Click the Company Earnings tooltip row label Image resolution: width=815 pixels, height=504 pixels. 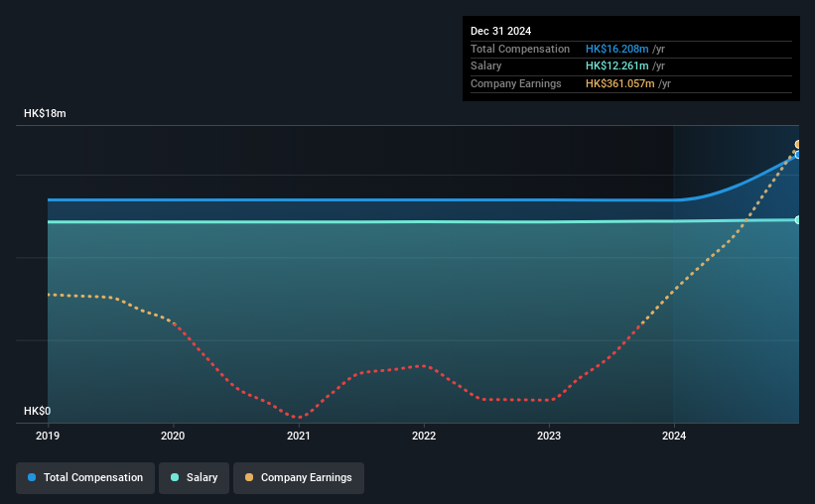(x=515, y=83)
